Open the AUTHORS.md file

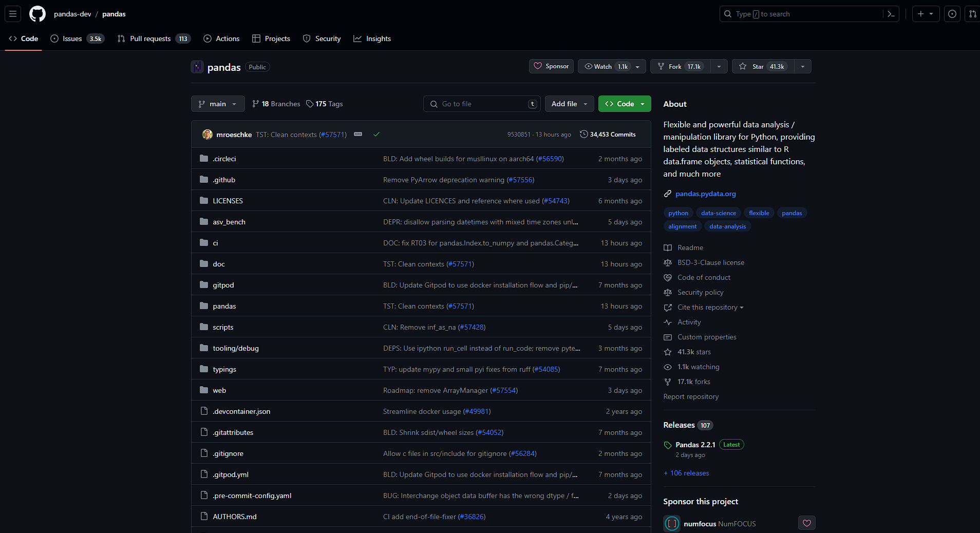coord(235,517)
